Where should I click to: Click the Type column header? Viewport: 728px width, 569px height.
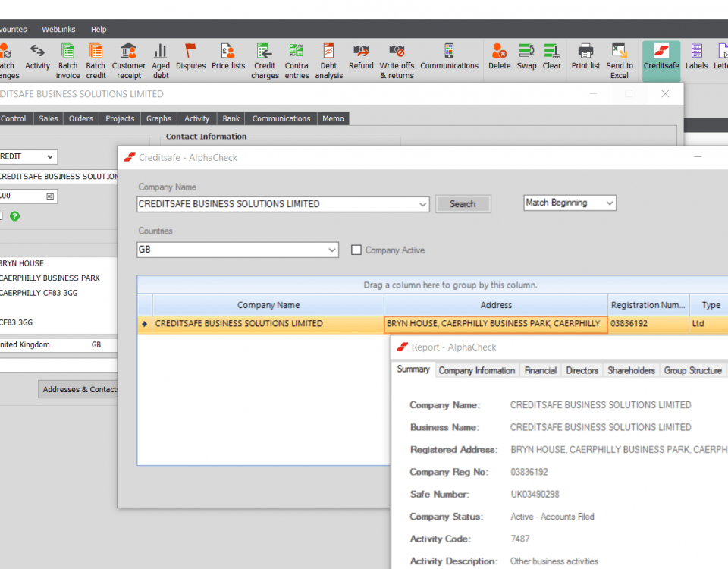(x=711, y=305)
